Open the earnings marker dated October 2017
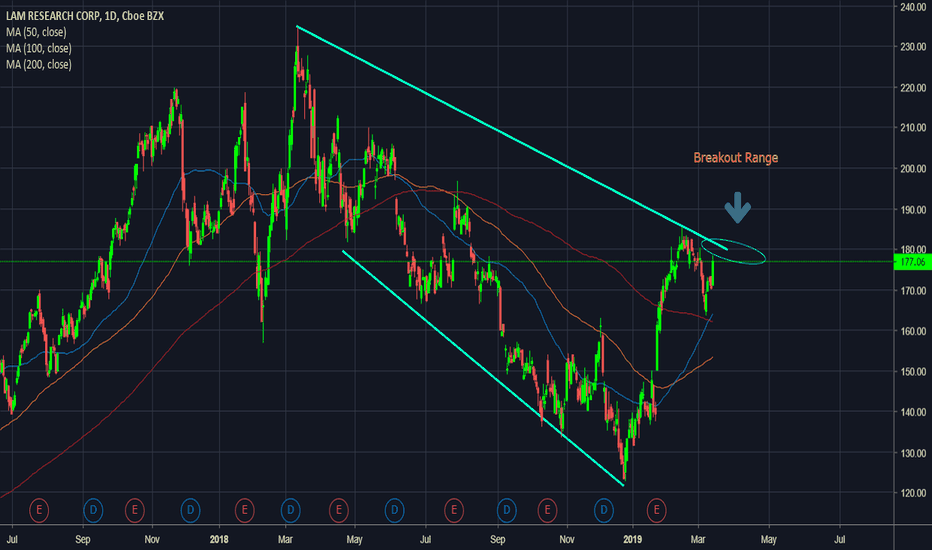The height and width of the screenshot is (550, 932). 135,510
